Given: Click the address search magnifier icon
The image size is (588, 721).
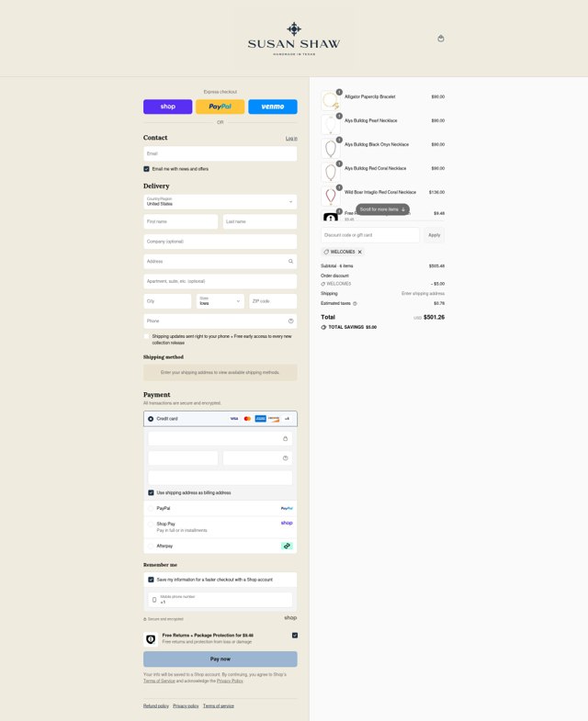Looking at the screenshot, I should coord(290,261).
